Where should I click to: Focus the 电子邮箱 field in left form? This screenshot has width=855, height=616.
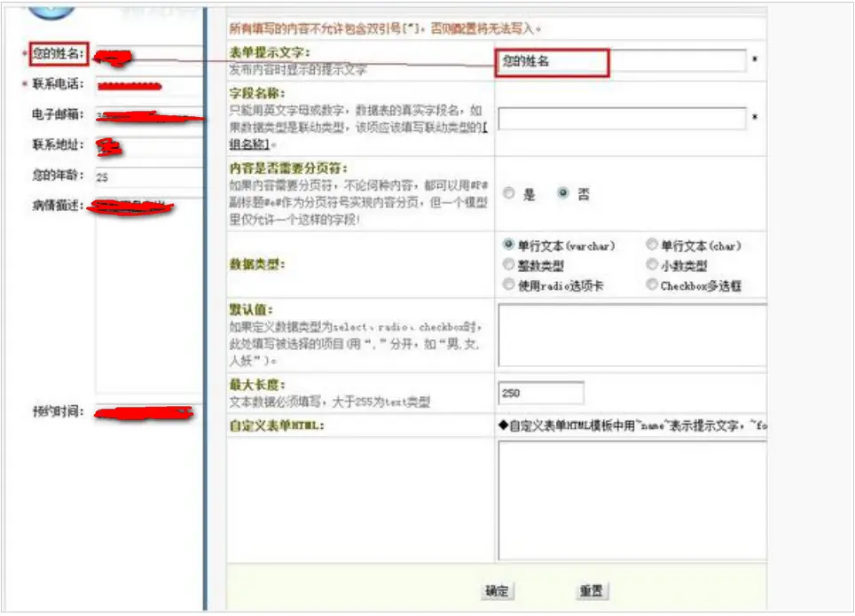pos(149,116)
